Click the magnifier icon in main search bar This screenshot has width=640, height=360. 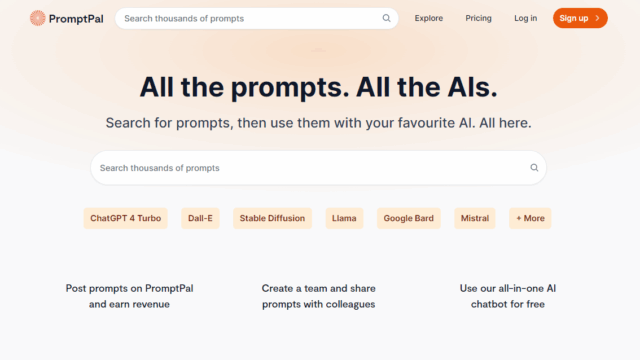[534, 168]
